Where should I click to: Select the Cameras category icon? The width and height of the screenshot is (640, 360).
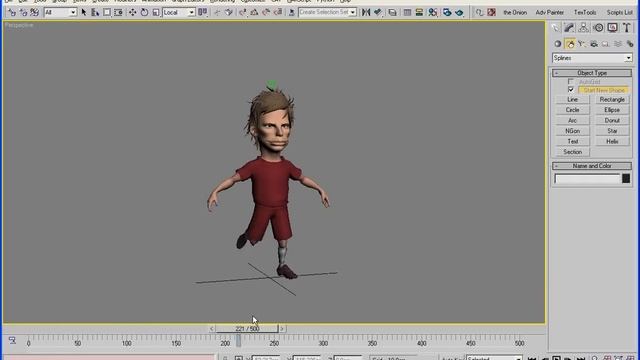(x=594, y=44)
